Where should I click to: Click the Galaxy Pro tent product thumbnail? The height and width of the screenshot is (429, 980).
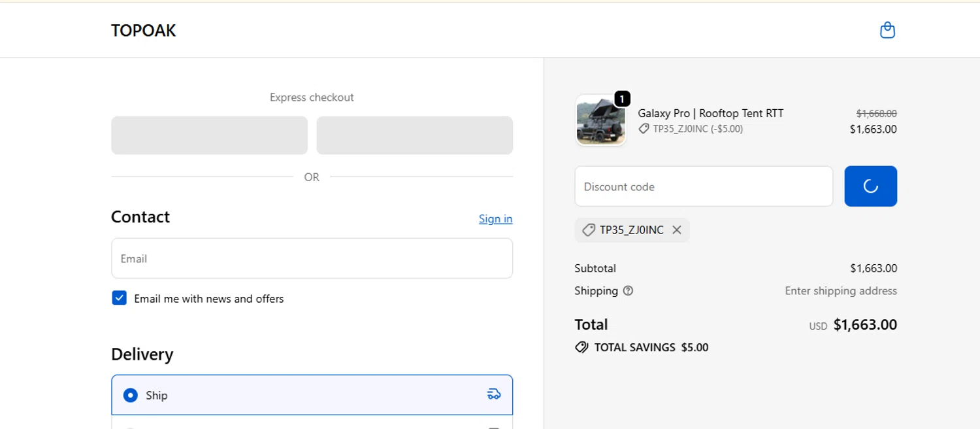click(x=600, y=121)
